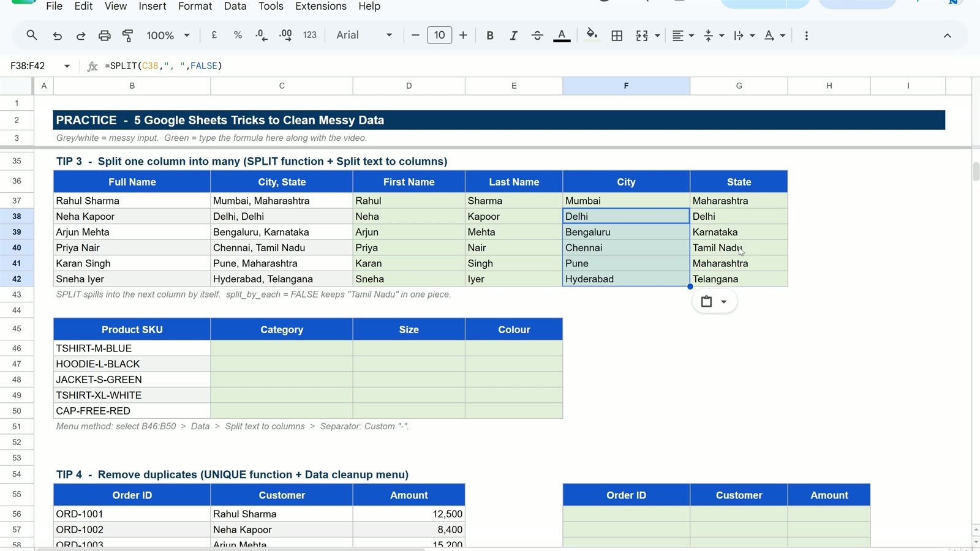Open text wrapping dropdown
This screenshot has width=980, height=551.
tap(744, 36)
